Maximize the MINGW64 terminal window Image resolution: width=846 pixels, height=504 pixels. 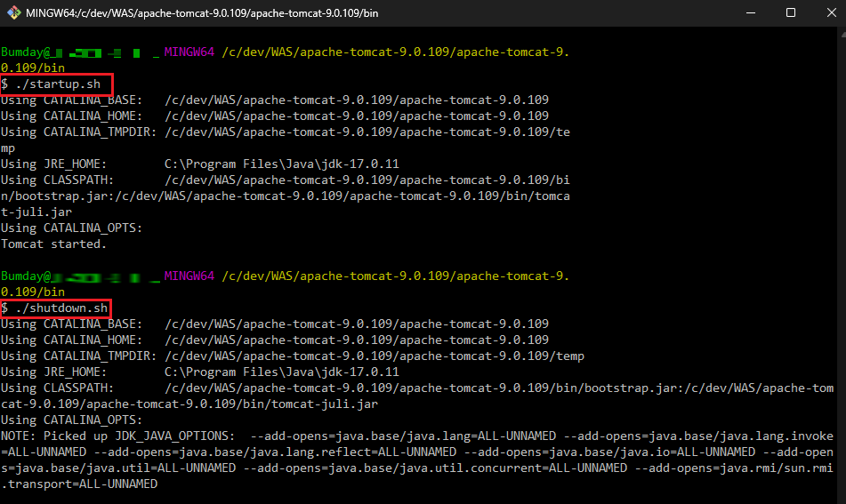(791, 12)
